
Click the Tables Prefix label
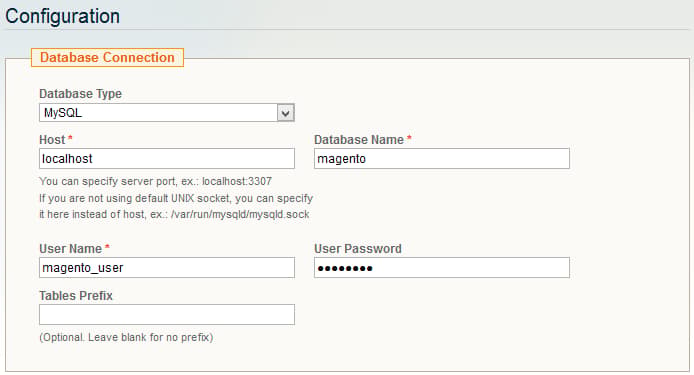click(x=76, y=296)
